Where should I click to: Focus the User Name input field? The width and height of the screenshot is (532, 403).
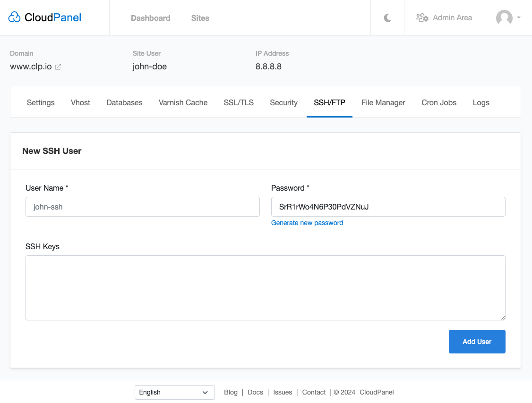coord(142,207)
